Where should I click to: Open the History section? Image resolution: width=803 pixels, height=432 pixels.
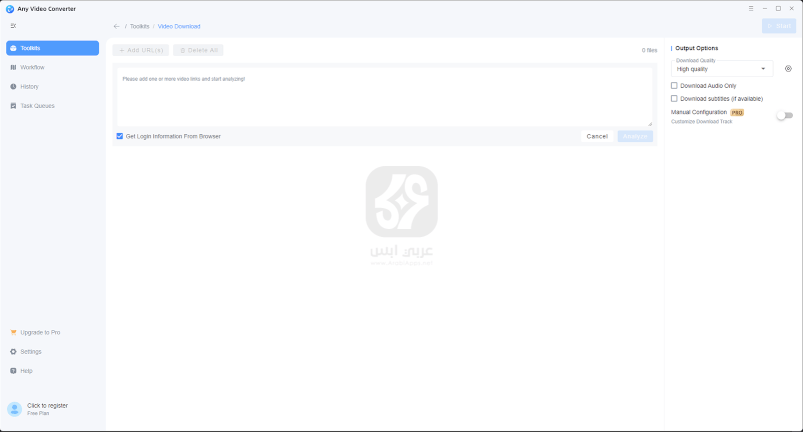point(52,87)
